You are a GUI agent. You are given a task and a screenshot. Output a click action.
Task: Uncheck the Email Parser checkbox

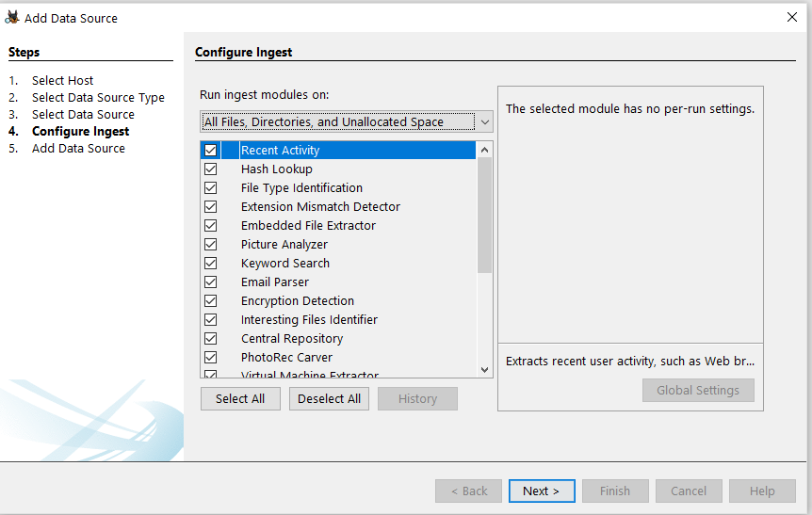(210, 282)
